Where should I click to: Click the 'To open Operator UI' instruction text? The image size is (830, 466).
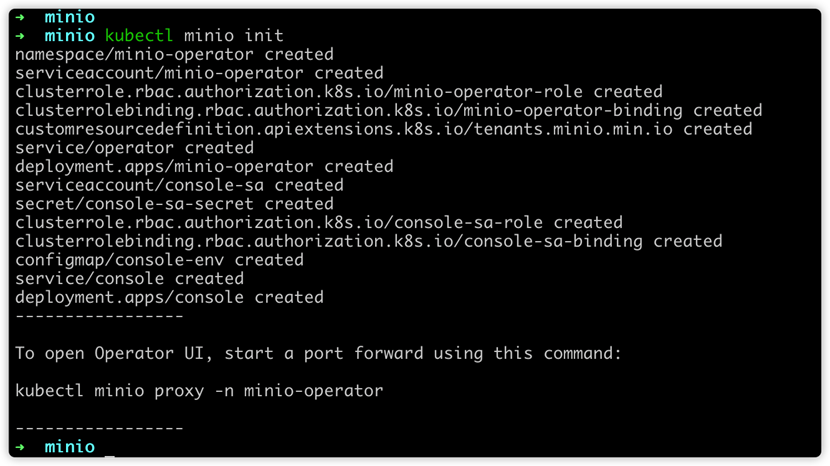(x=318, y=353)
